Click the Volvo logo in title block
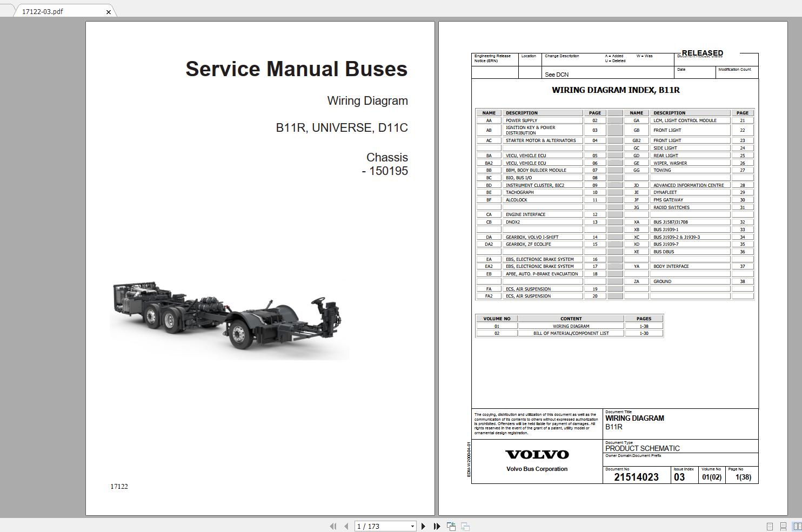This screenshot has height=532, width=802. (x=537, y=455)
